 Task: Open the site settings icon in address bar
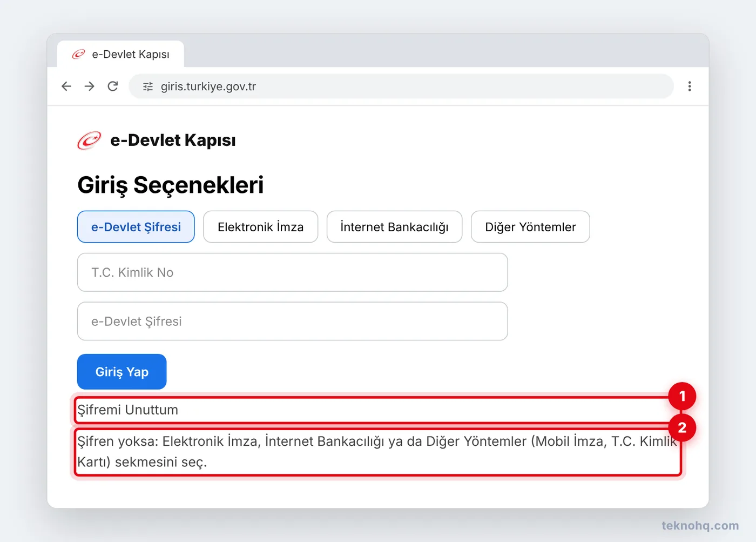pyautogui.click(x=148, y=86)
